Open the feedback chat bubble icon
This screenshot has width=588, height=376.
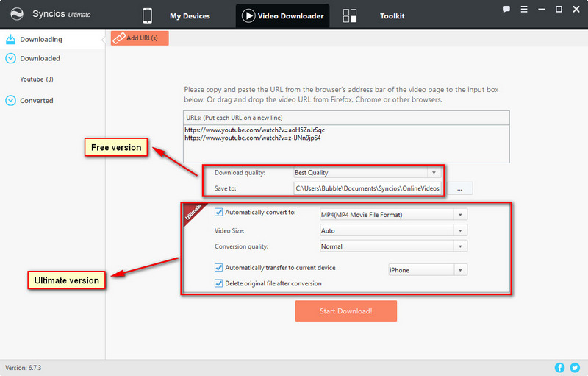(x=506, y=9)
